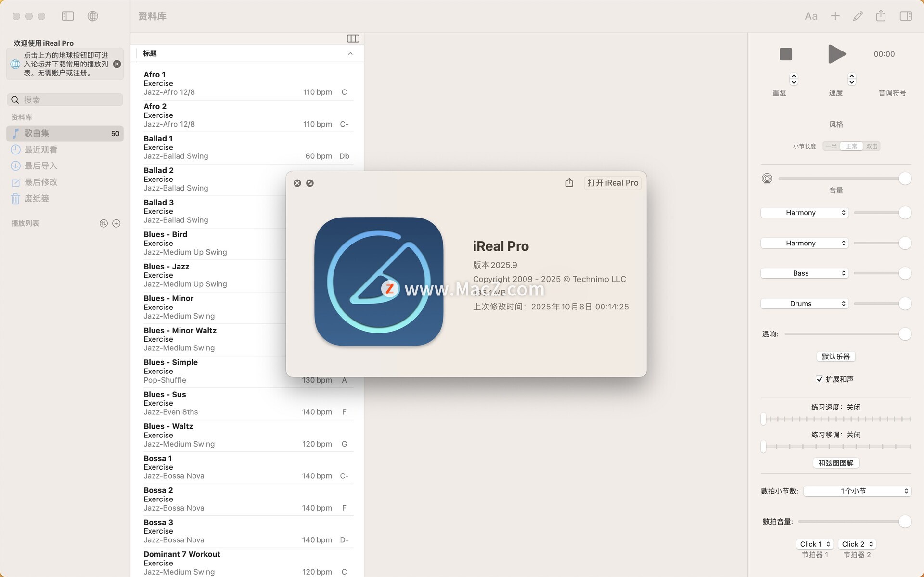The image size is (924, 577).
Task: Open the 数拍小节数 dropdown
Action: click(x=857, y=491)
